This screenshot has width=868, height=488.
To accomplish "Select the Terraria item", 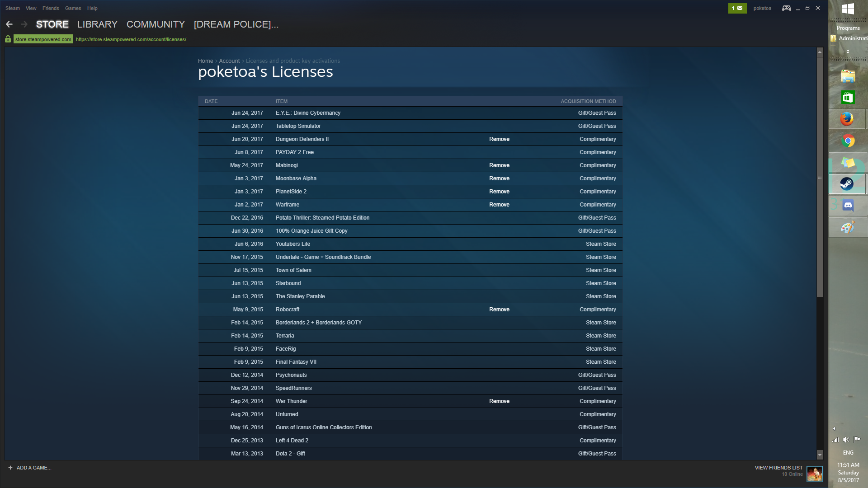I will 284,336.
